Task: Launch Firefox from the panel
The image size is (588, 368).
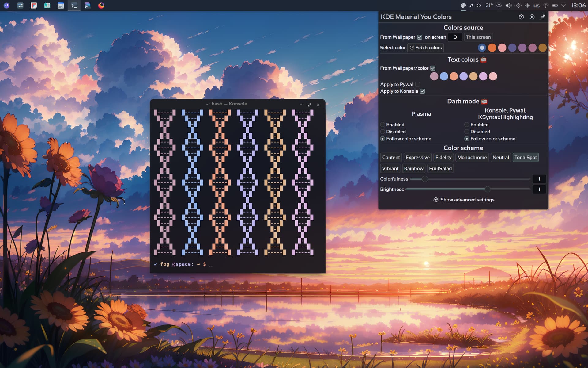Action: pos(101,6)
